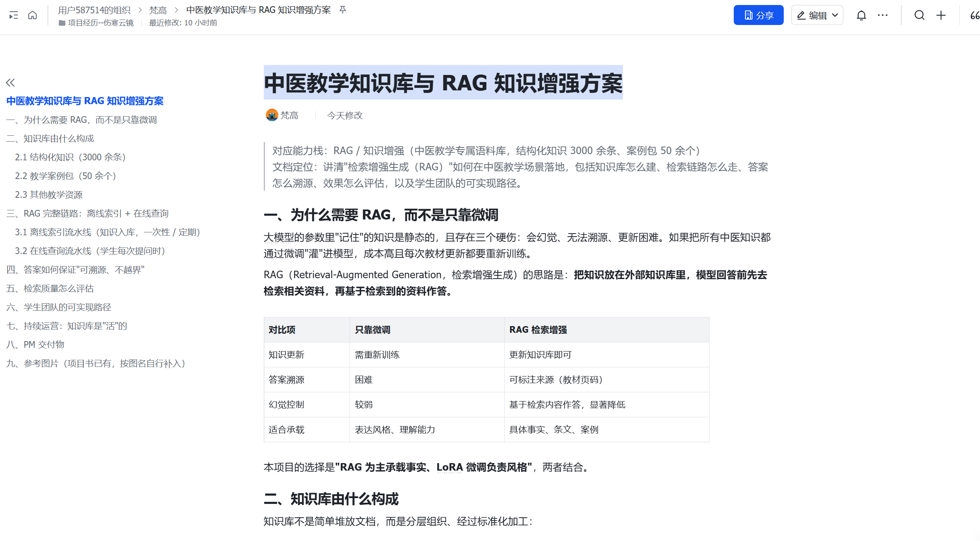This screenshot has height=541, width=980.
Task: Pin the document with the pin icon
Action: [x=342, y=10]
